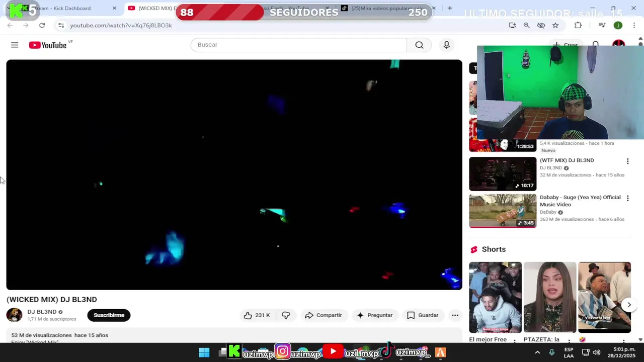Show hidden system tray icons chevron
Screen dimensions: 644x362
(537, 353)
